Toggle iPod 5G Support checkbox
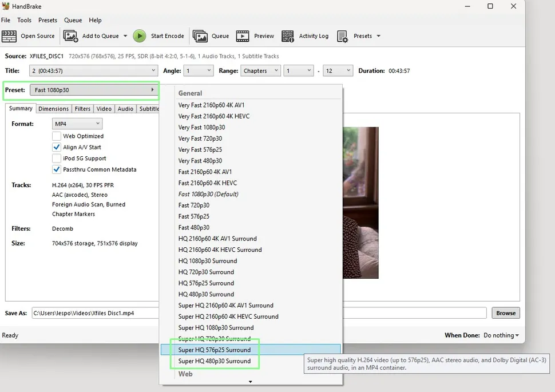555x392 pixels. tap(57, 159)
